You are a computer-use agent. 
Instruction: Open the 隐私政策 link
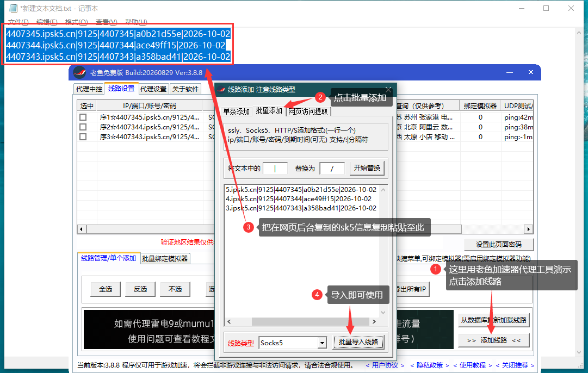430,365
